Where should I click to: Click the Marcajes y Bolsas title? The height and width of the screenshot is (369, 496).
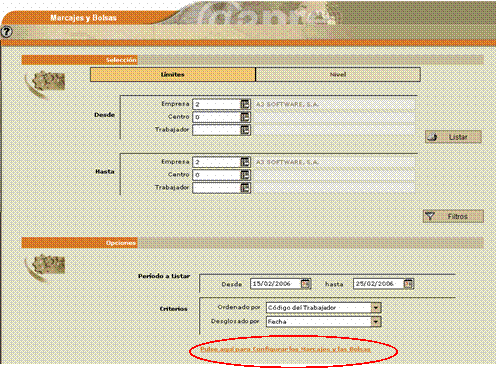tap(83, 18)
